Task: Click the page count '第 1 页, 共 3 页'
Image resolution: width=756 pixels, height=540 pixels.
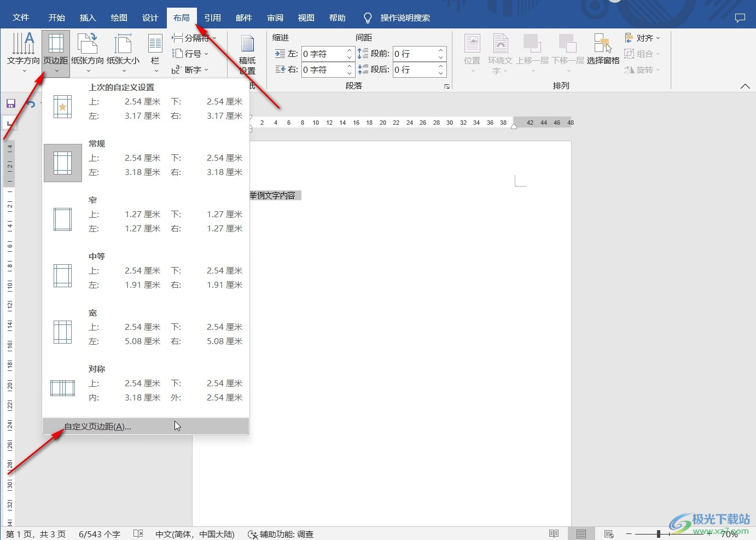Action: coord(36,534)
